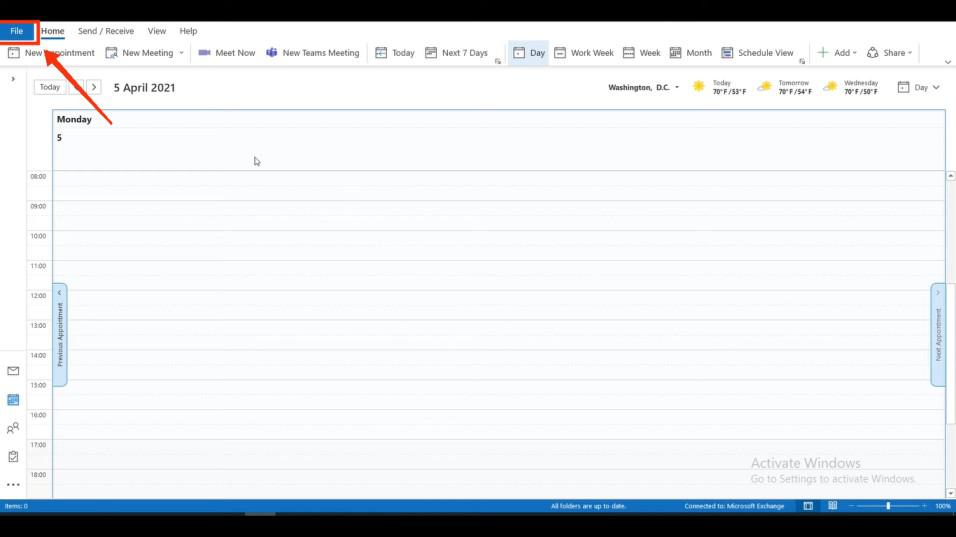
Task: Select the 09:00 time slot
Action: pos(499,215)
